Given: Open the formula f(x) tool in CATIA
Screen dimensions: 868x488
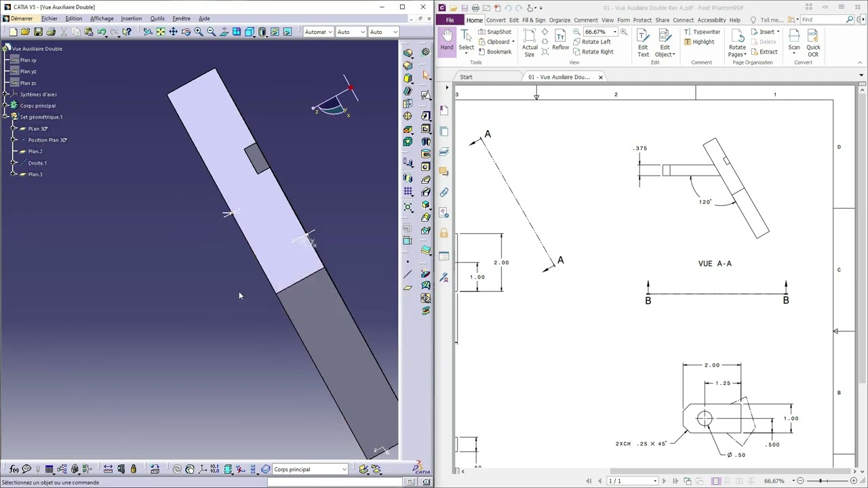Looking at the screenshot, I should [14, 469].
